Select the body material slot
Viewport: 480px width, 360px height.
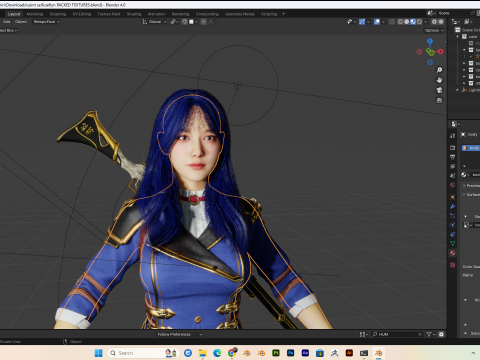(471, 148)
